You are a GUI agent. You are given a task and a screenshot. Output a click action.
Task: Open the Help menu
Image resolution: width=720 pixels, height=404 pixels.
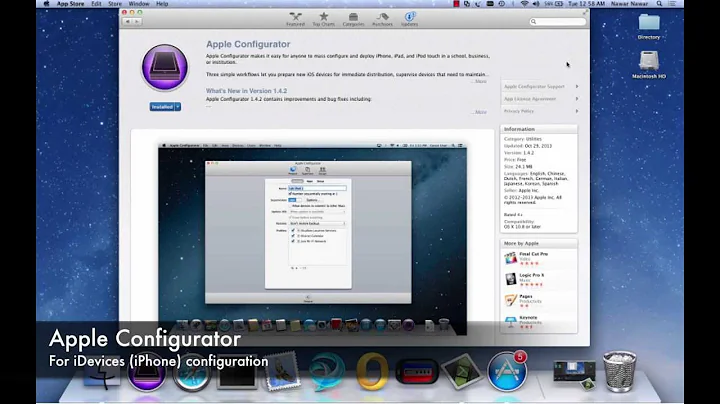[162, 4]
